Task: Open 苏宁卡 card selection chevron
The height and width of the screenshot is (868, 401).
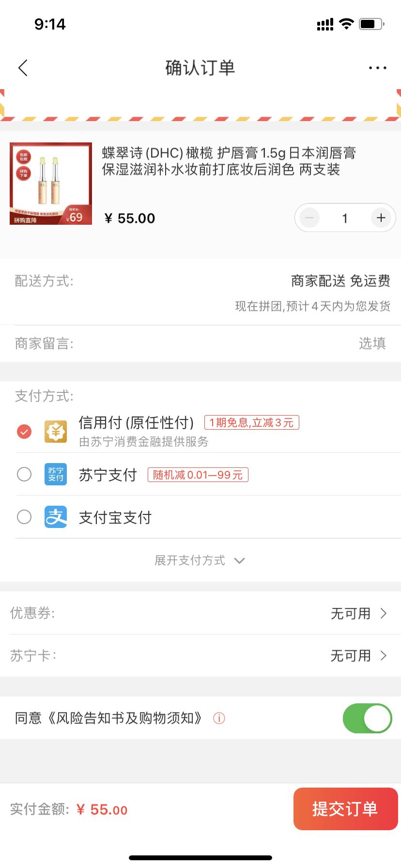Action: 384,655
